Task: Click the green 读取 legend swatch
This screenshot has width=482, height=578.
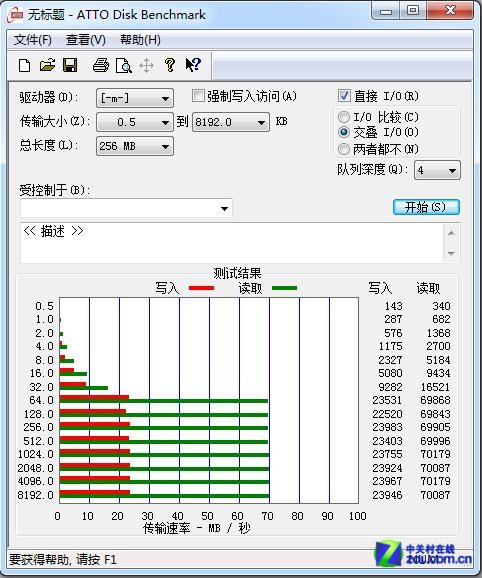Action: click(284, 288)
